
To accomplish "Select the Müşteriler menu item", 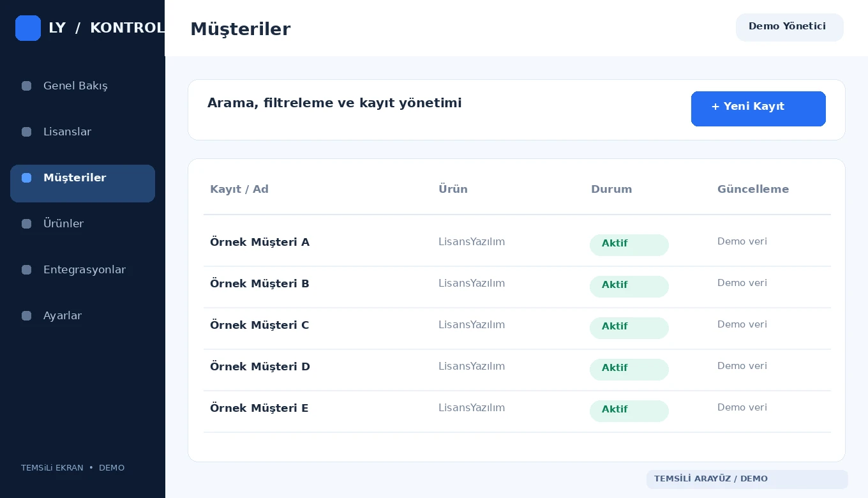I will [82, 183].
